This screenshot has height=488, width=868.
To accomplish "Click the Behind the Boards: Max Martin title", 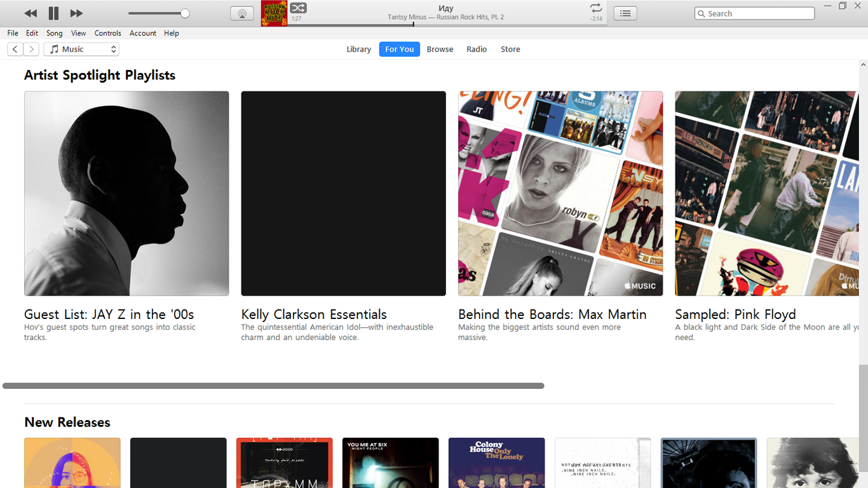I will pos(552,314).
